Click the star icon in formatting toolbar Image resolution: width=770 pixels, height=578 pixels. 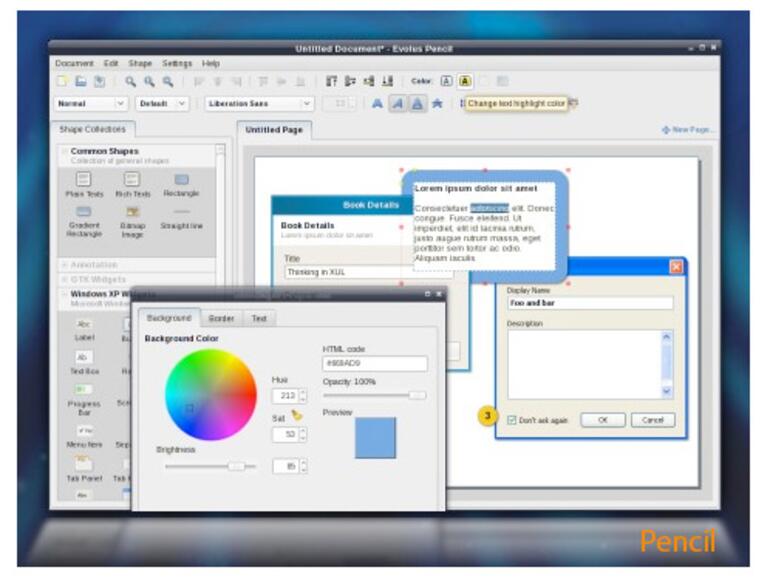click(437, 104)
